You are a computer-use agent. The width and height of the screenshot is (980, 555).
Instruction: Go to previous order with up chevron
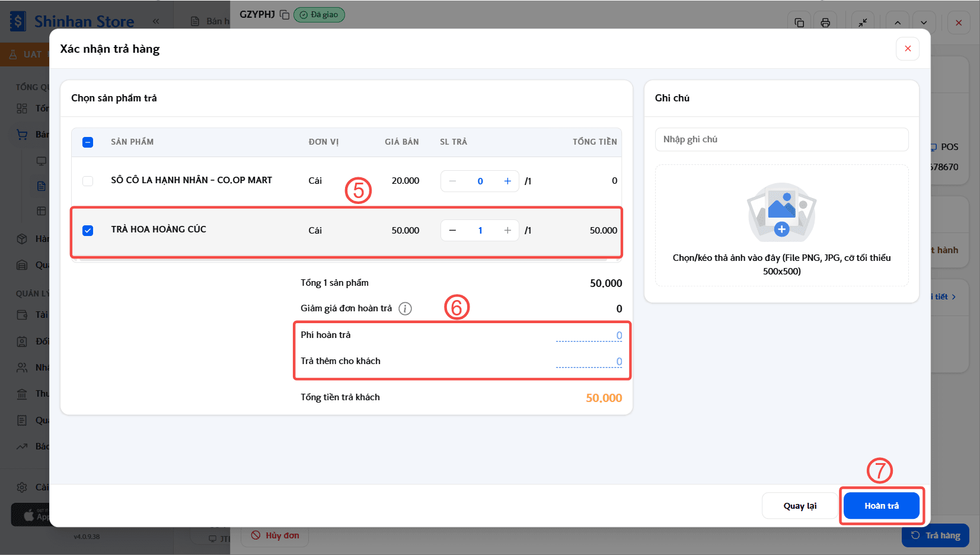898,23
